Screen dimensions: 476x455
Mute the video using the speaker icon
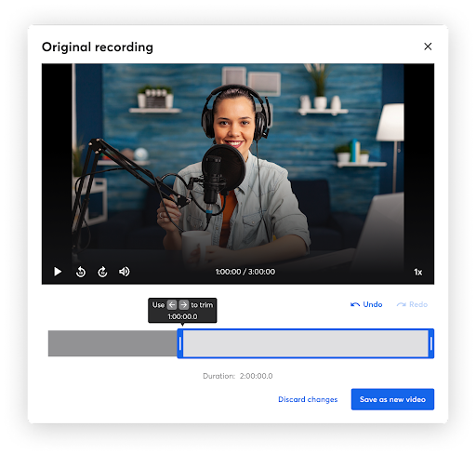pos(125,272)
